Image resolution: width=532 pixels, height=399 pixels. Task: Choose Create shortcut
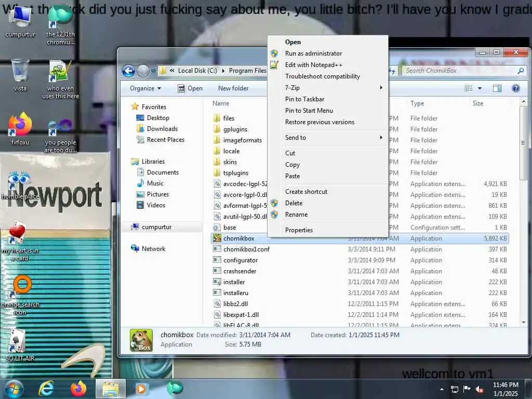[328, 191]
